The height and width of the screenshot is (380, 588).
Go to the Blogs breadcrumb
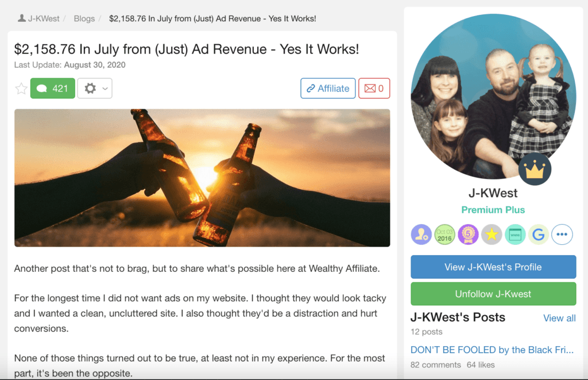[x=84, y=18]
